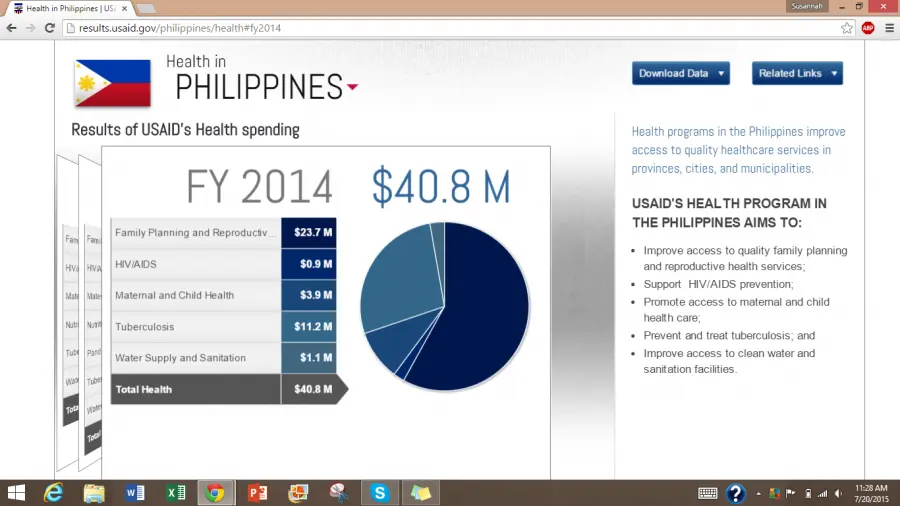Screen dimensions: 900x506
Task: Go back with browser back arrow
Action: [11, 28]
